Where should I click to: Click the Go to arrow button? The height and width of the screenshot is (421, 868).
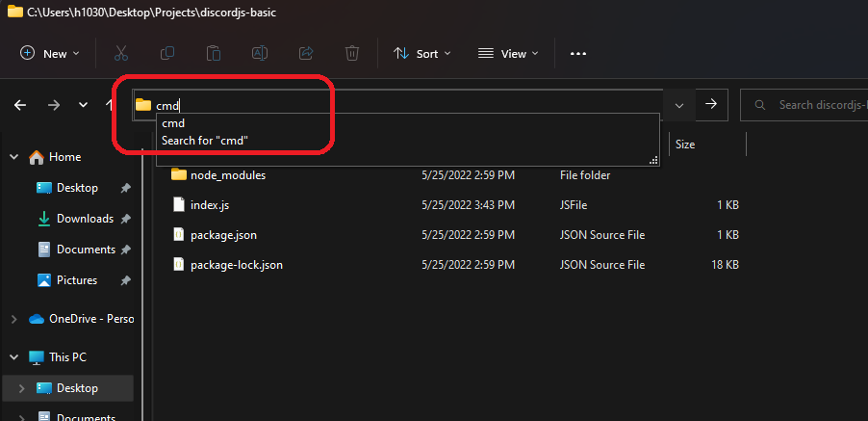click(x=711, y=104)
